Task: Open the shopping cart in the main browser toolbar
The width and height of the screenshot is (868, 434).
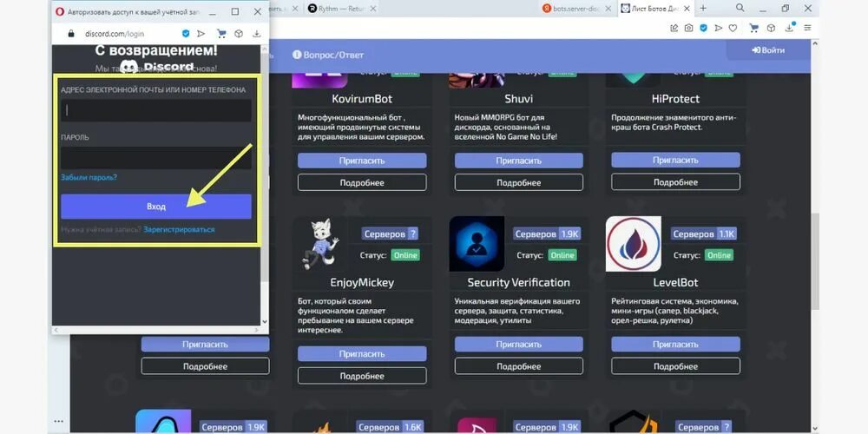Action: pyautogui.click(x=753, y=28)
